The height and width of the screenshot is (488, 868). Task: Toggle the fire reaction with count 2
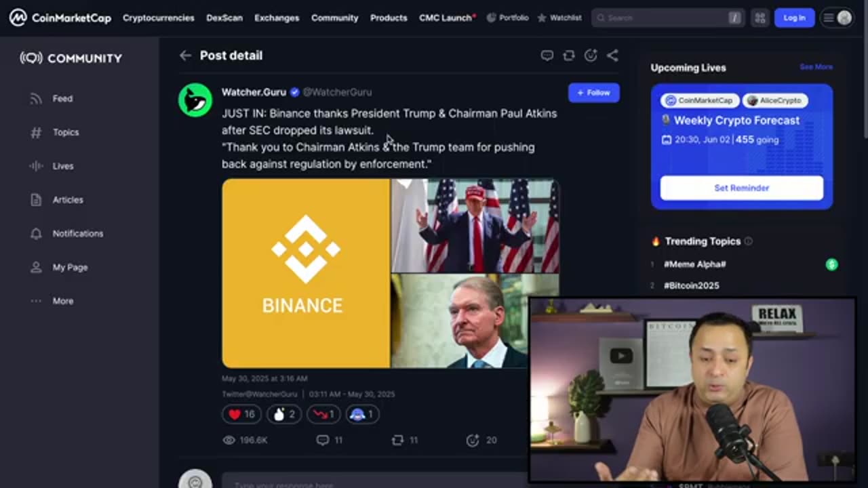pos(283,414)
